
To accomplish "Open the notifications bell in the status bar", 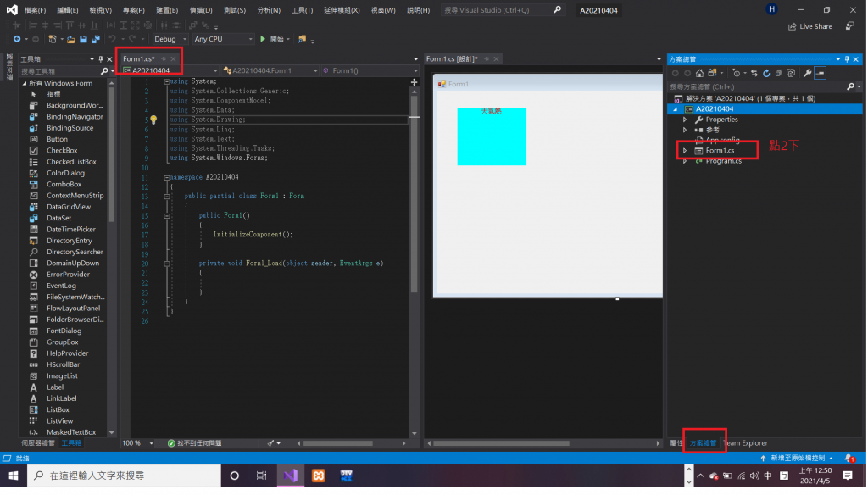I will [x=849, y=459].
